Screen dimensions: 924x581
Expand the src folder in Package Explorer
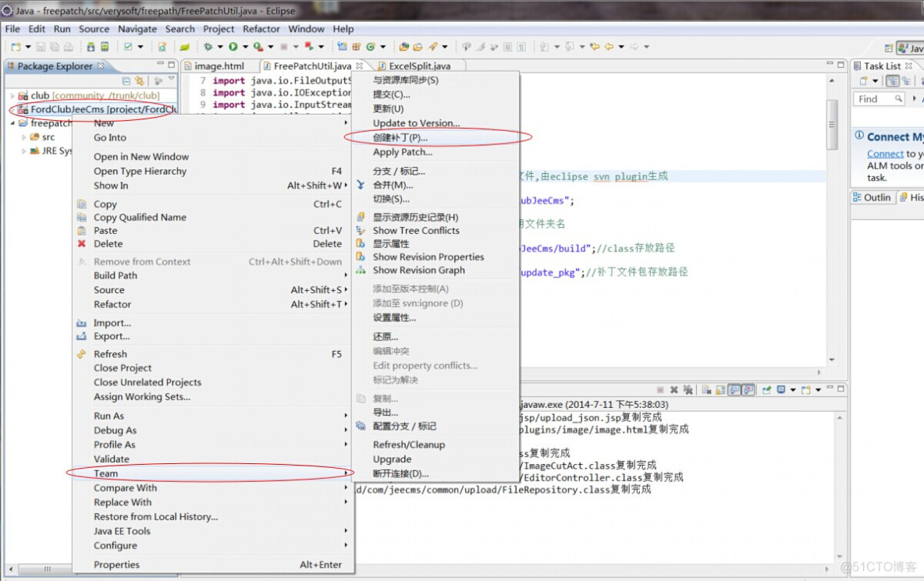tap(24, 137)
